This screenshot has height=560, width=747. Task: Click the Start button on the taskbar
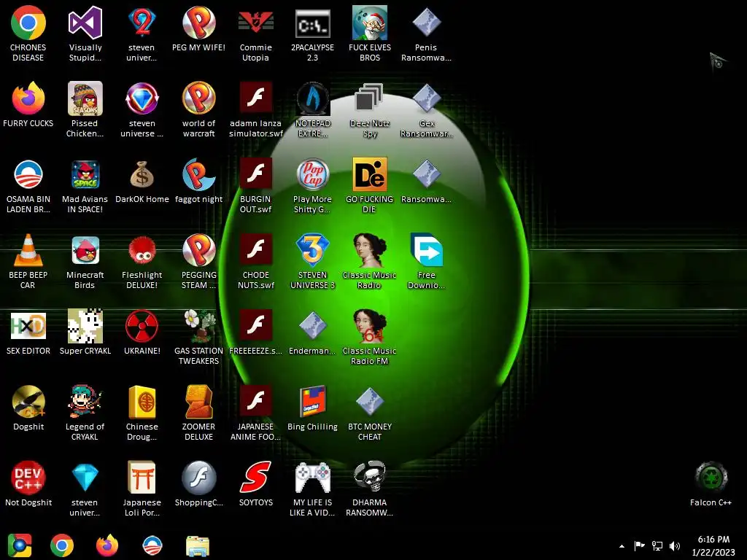click(20, 545)
